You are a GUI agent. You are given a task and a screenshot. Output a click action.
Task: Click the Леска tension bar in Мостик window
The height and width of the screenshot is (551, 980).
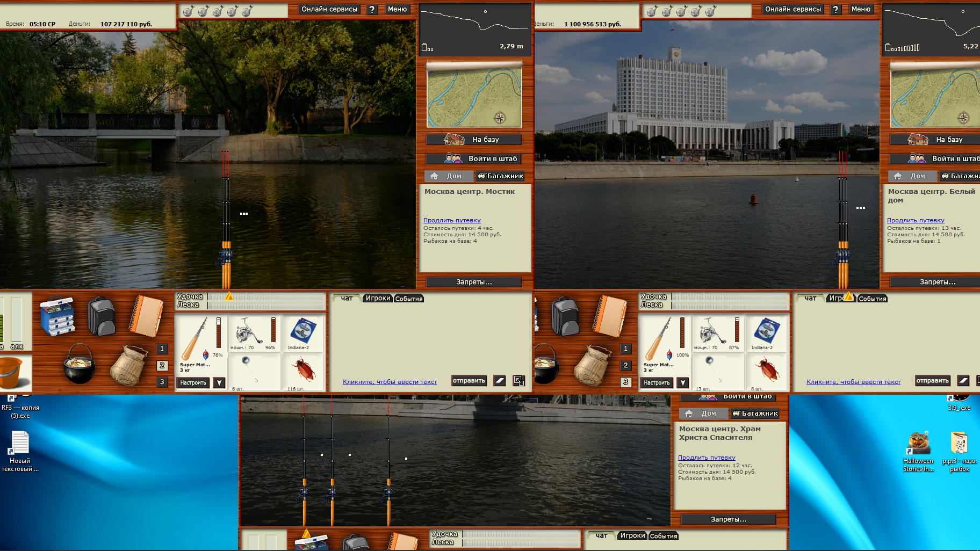(x=266, y=306)
